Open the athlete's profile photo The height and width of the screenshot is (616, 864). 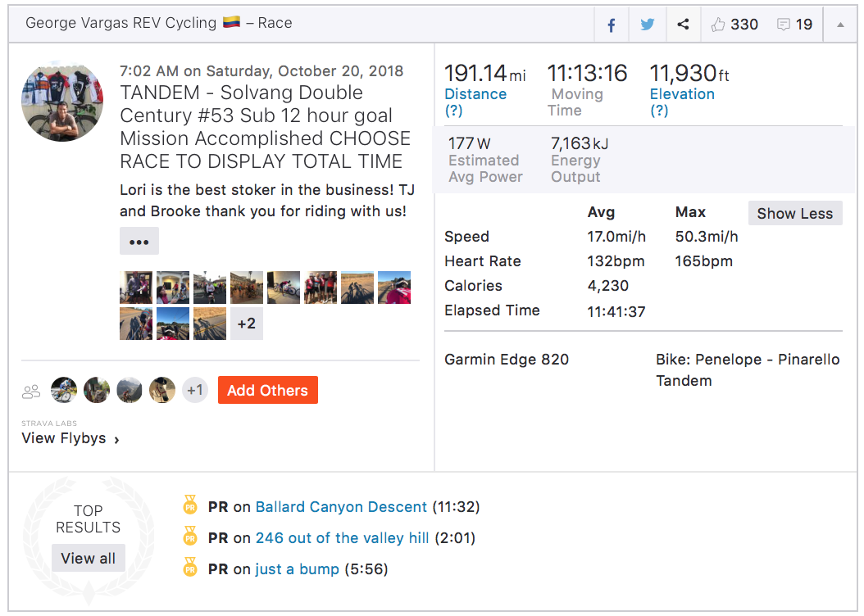(62, 100)
